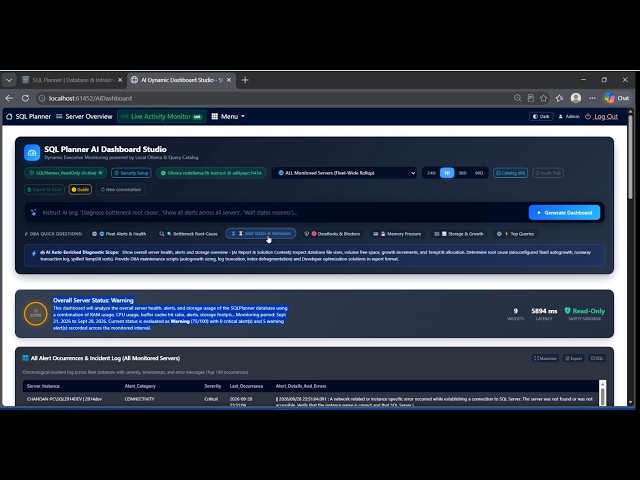Close the AI Dynamic Dashboard Studio tab
The height and width of the screenshot is (480, 640).
pyautogui.click(x=229, y=80)
